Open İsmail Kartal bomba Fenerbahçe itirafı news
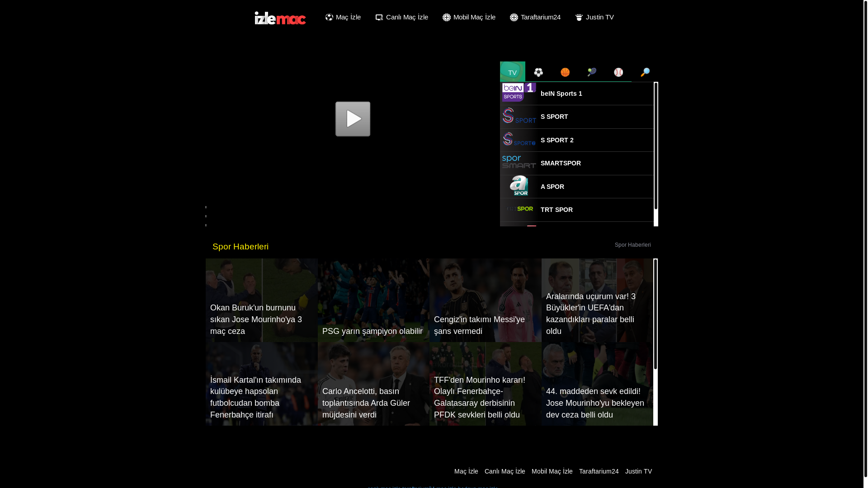Viewport: 868px width, 488px height. 261,384
